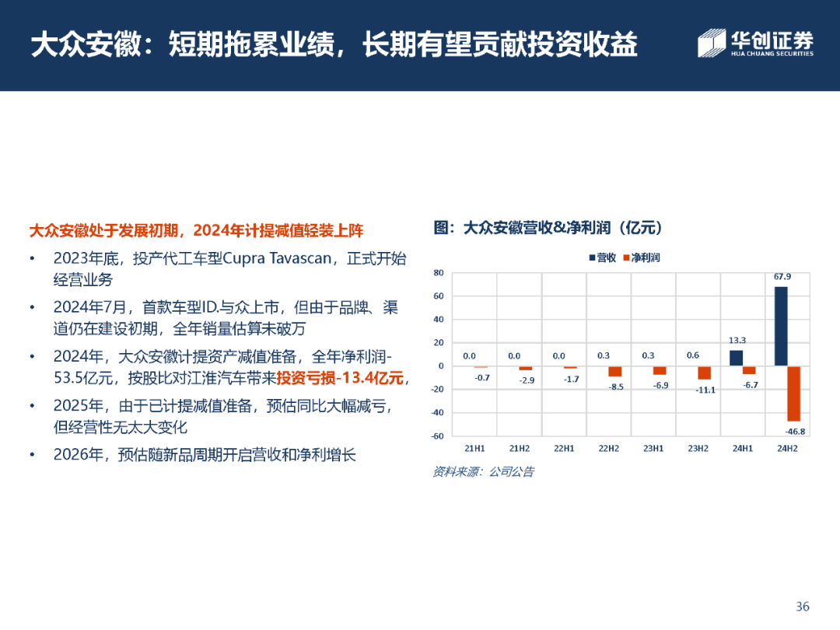Click the -8.5 net profit bar for 22H2

pyautogui.click(x=614, y=371)
